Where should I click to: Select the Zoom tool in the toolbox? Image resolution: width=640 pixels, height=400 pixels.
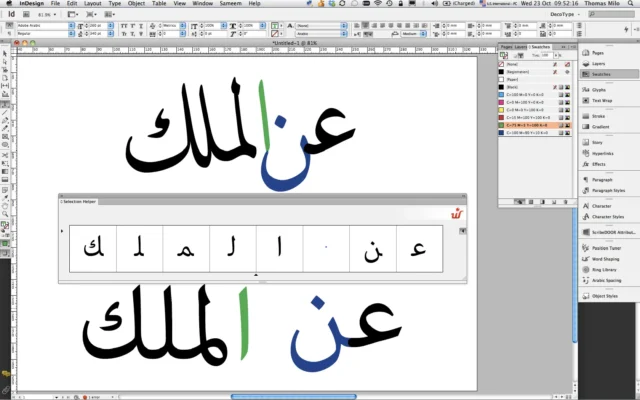[5, 214]
